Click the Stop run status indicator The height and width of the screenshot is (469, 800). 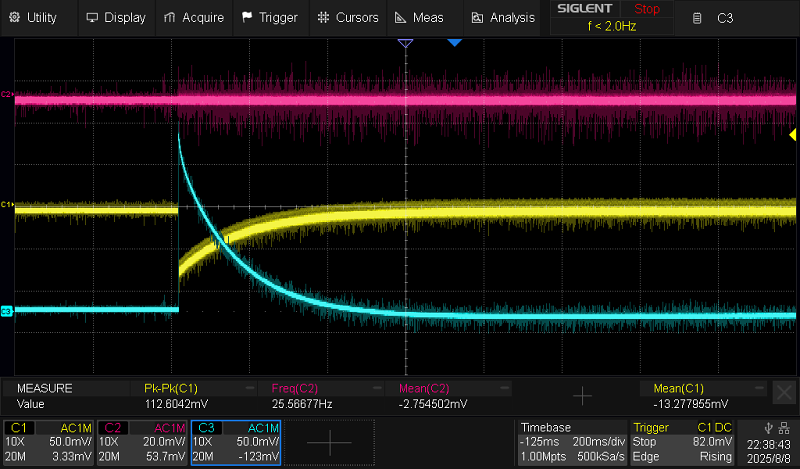coord(647,9)
